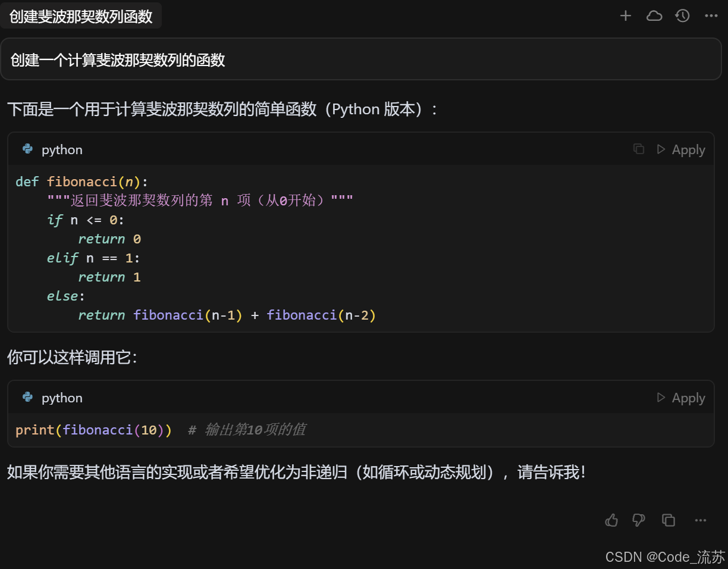Click the print(fibonacci(10)) code line
The width and height of the screenshot is (728, 569).
point(93,430)
